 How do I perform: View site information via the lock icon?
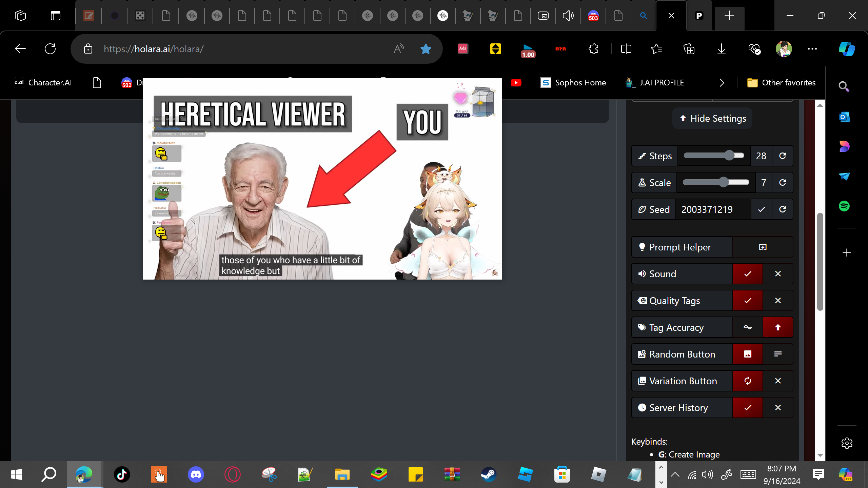pos(88,49)
